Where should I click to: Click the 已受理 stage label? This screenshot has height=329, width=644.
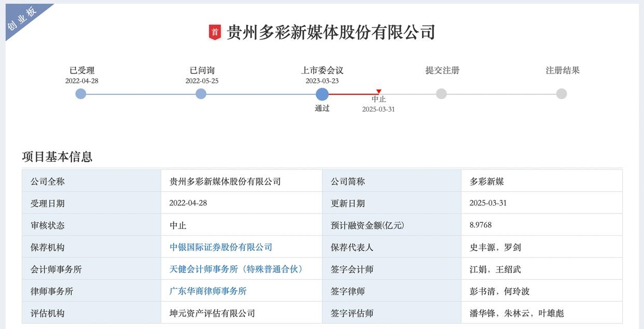coord(82,70)
